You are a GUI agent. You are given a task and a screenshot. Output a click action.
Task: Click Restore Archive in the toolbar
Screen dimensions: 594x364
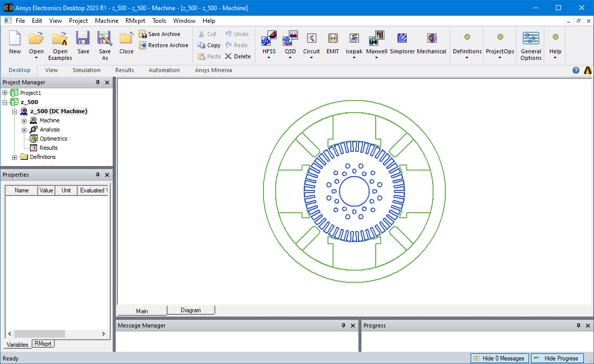coord(163,45)
